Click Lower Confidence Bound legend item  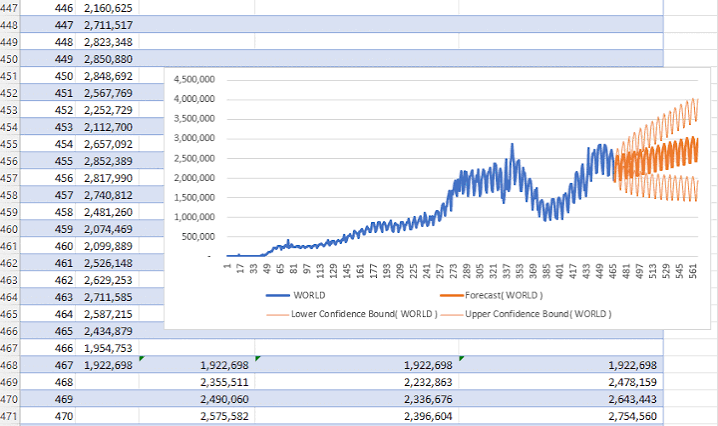click(351, 314)
